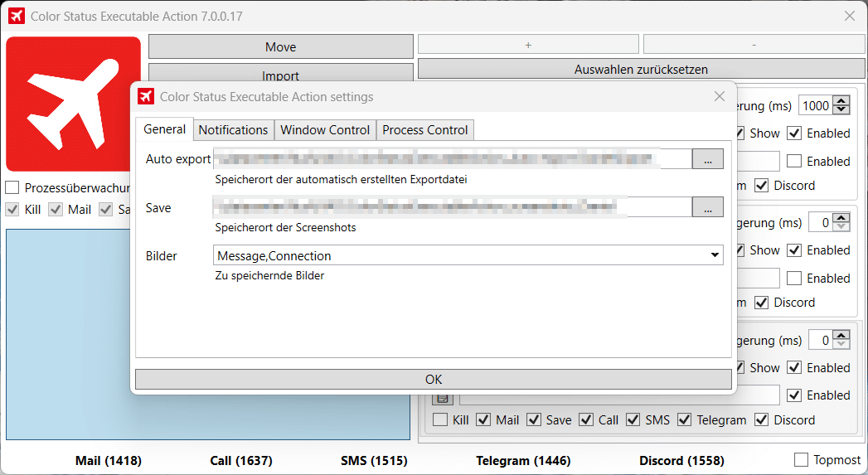Click the Import button
The height and width of the screenshot is (475, 868).
coord(281,74)
